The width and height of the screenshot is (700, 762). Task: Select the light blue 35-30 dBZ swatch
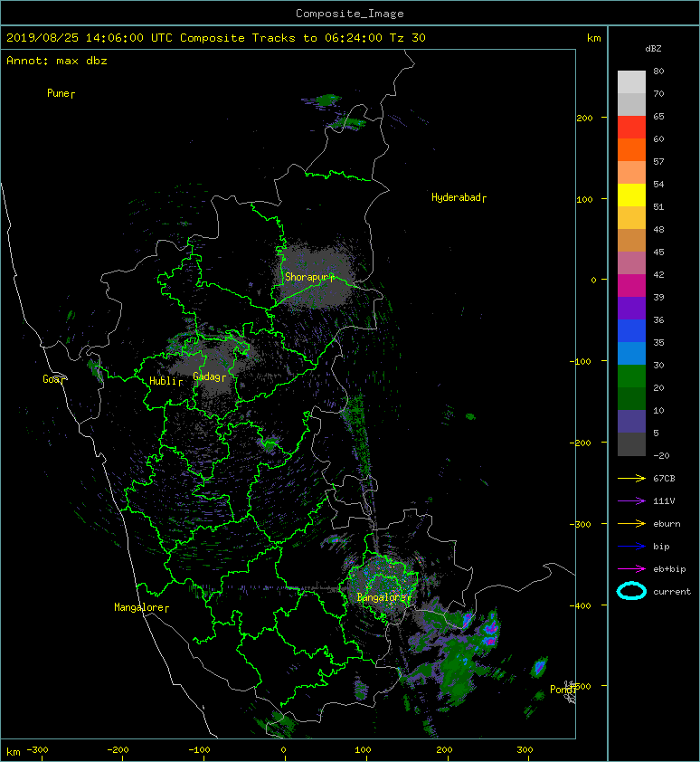(631, 353)
